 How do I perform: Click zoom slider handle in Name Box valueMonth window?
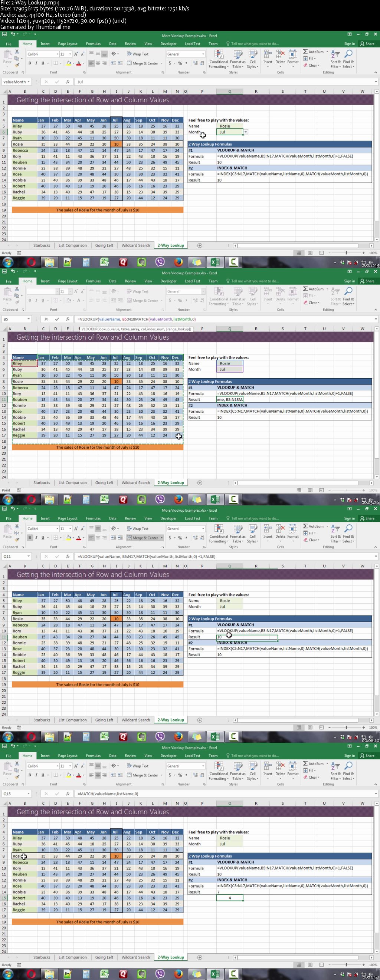tap(346, 253)
